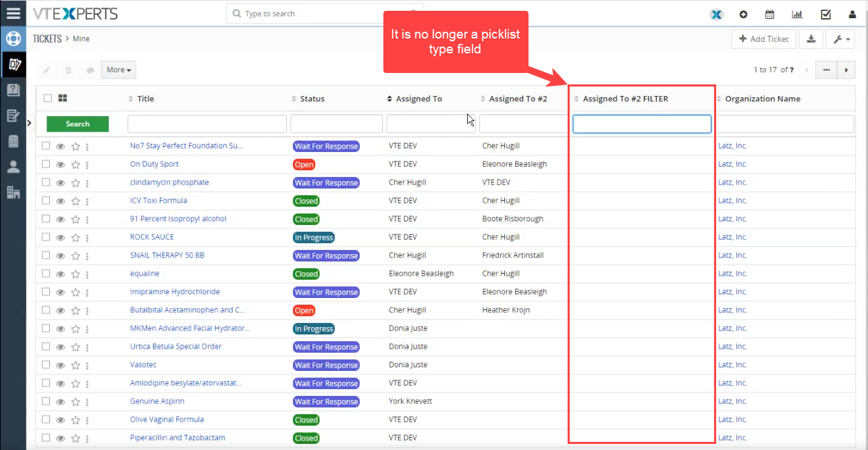Screen dimensions: 868x450
Task: Check the ICV Toxi Formula row checkbox
Action: click(x=46, y=201)
